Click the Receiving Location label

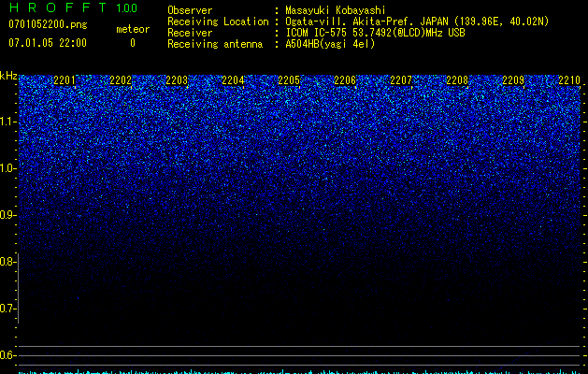tap(218, 22)
